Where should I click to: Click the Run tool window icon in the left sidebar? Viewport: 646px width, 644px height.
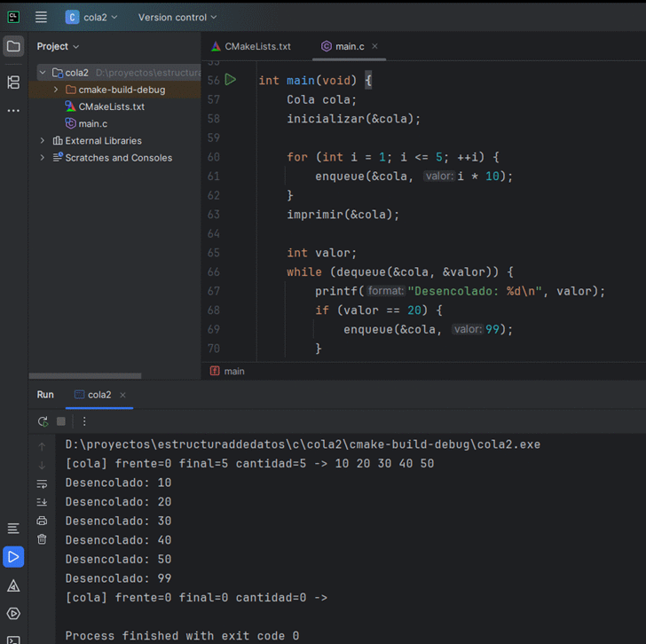click(13, 557)
